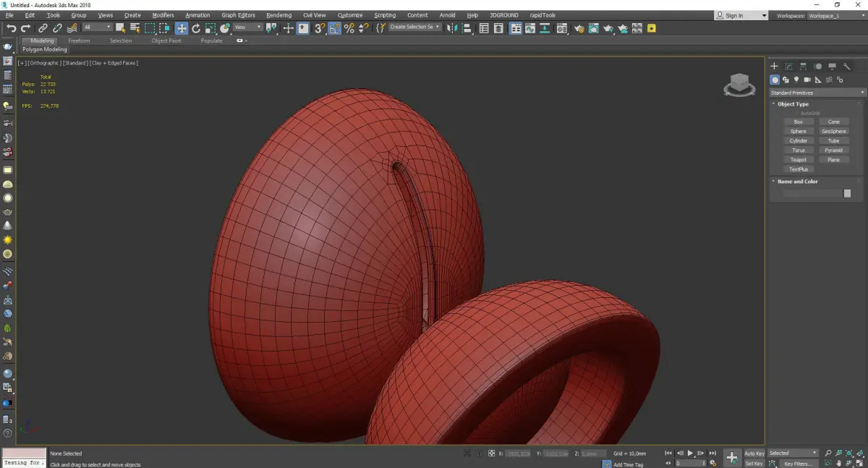Click the GeoSphere primitive button

point(833,132)
